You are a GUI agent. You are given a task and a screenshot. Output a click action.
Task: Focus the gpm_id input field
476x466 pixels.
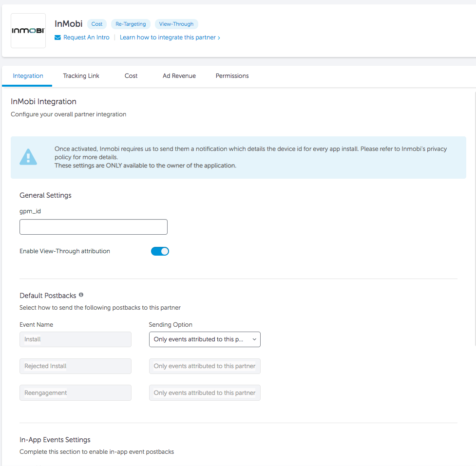click(94, 227)
